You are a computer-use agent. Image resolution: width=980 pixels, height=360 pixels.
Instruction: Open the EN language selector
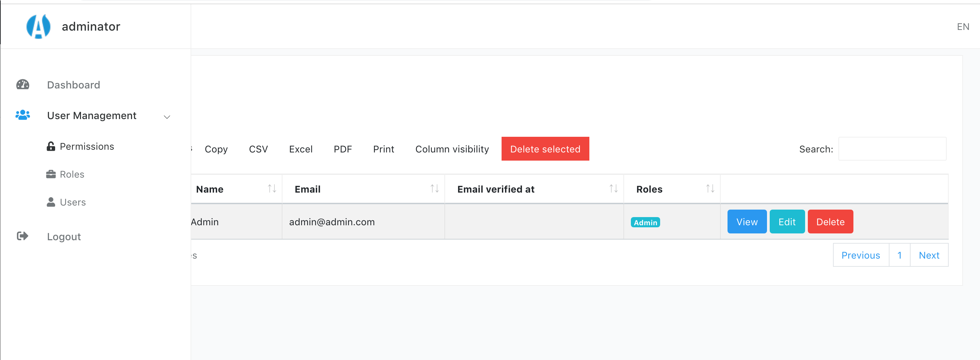point(963,27)
